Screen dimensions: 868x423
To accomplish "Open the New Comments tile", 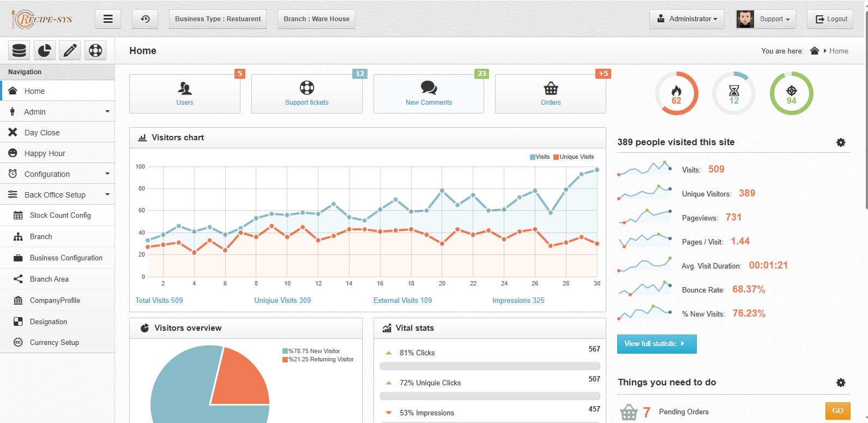I will point(429,94).
